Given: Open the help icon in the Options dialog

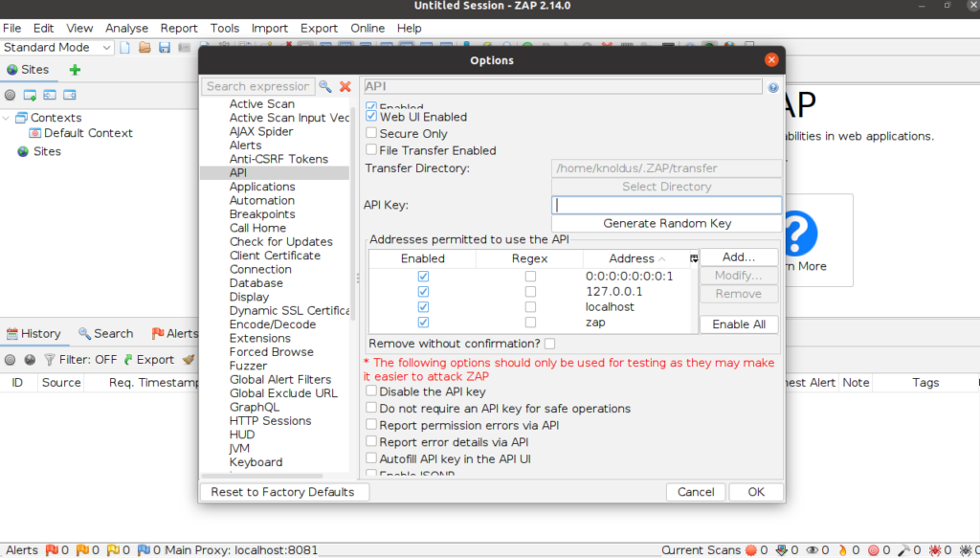Looking at the screenshot, I should [x=773, y=87].
